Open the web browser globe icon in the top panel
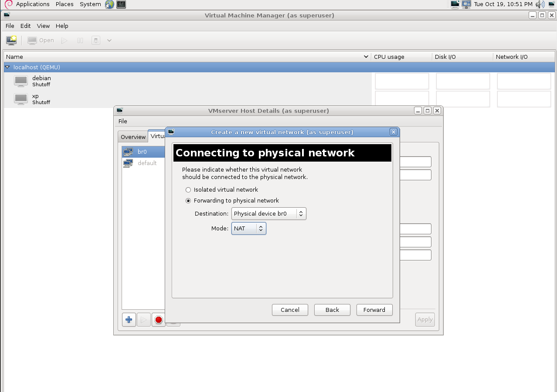The width and height of the screenshot is (557, 392). click(x=109, y=4)
